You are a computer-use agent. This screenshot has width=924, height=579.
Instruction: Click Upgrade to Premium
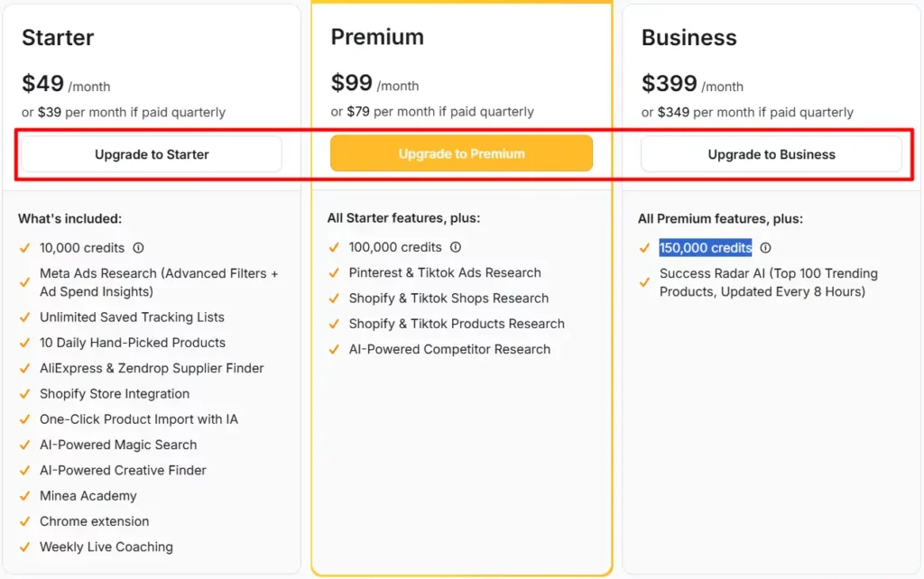pos(461,153)
